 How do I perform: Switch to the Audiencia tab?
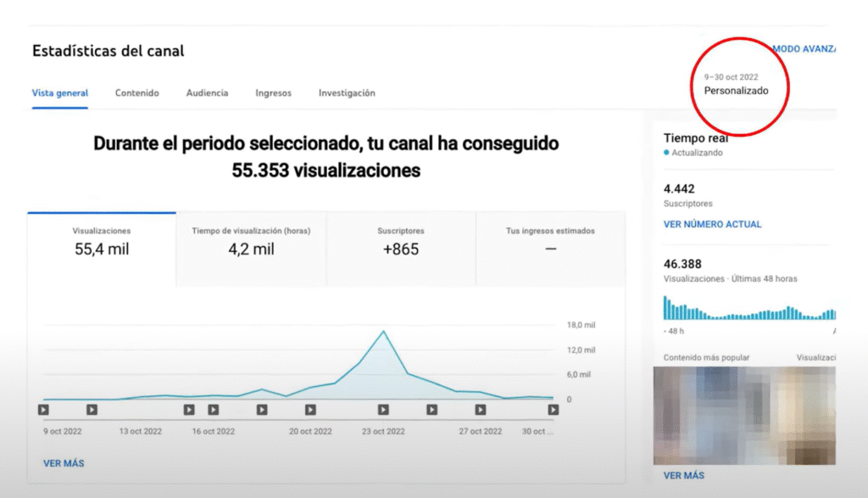click(207, 93)
